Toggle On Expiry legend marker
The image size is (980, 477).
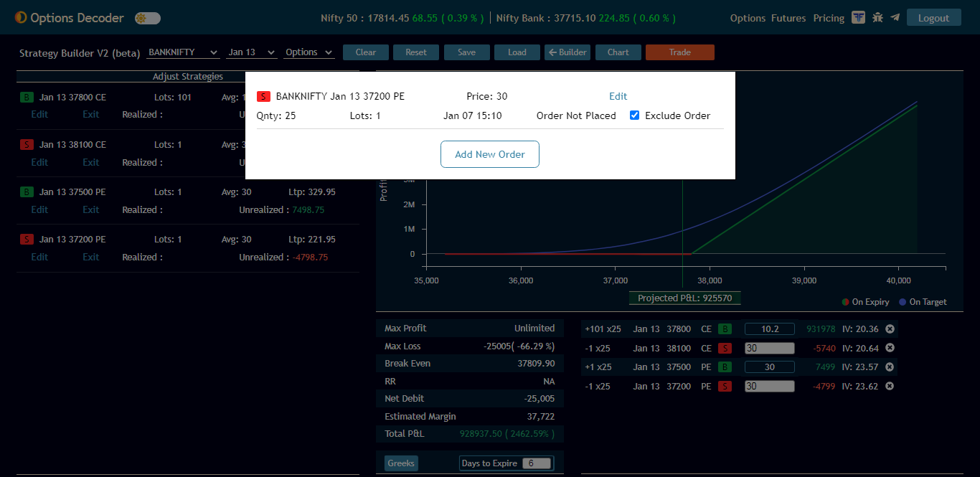[x=847, y=302]
